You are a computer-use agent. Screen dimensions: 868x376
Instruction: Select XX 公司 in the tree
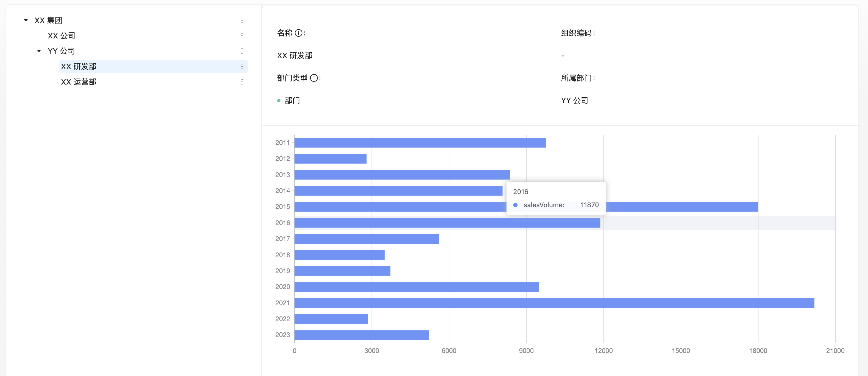click(61, 36)
